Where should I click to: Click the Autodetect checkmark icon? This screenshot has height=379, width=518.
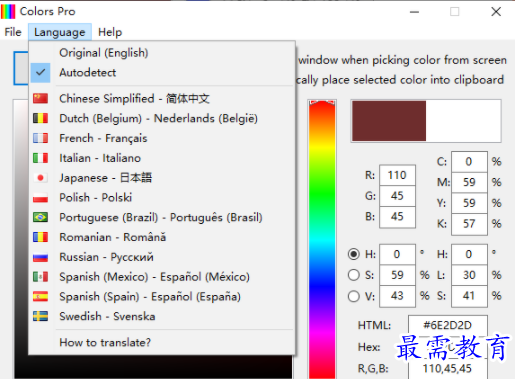click(x=40, y=72)
